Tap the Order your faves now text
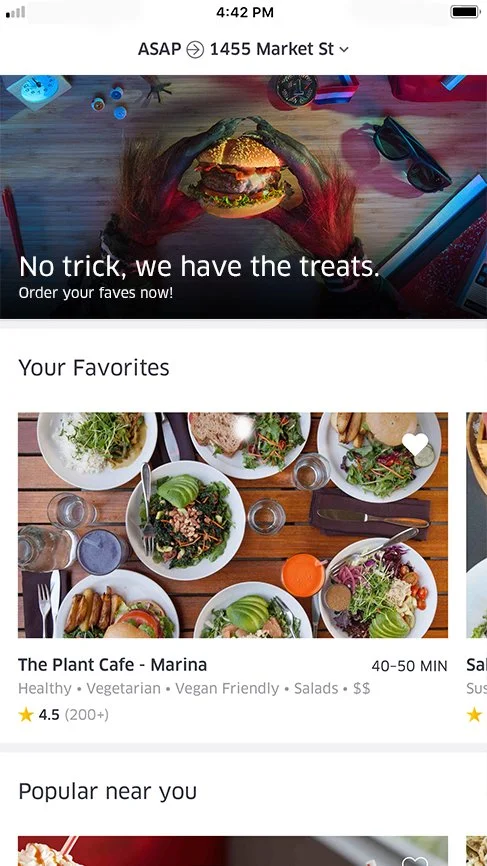 tap(96, 293)
